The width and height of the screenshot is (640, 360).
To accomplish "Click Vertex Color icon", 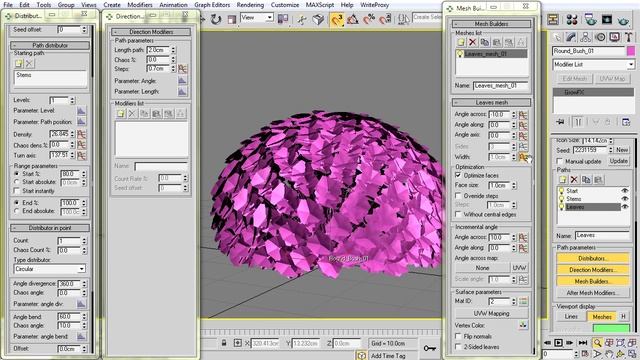I will click(523, 325).
